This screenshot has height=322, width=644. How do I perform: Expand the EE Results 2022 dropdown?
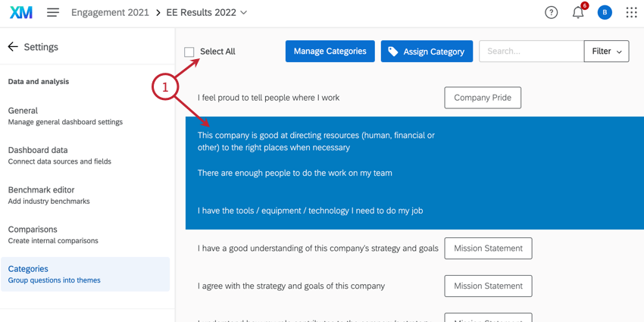tap(243, 13)
